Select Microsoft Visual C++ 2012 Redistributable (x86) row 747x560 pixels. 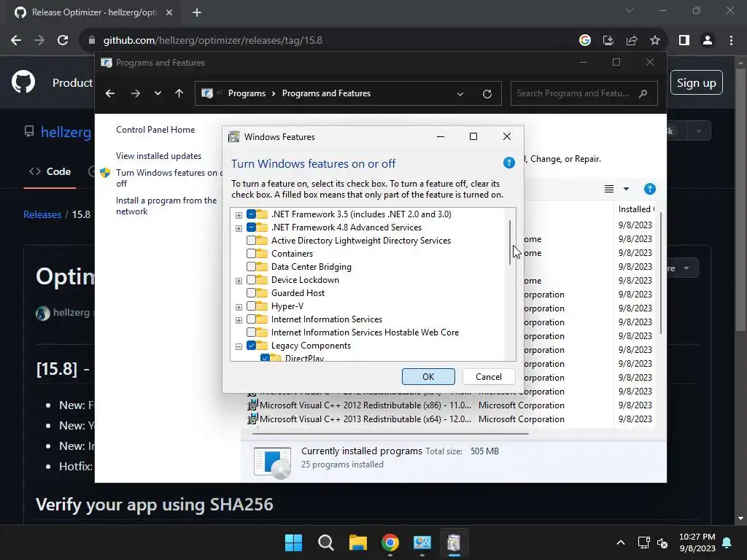tap(450, 405)
